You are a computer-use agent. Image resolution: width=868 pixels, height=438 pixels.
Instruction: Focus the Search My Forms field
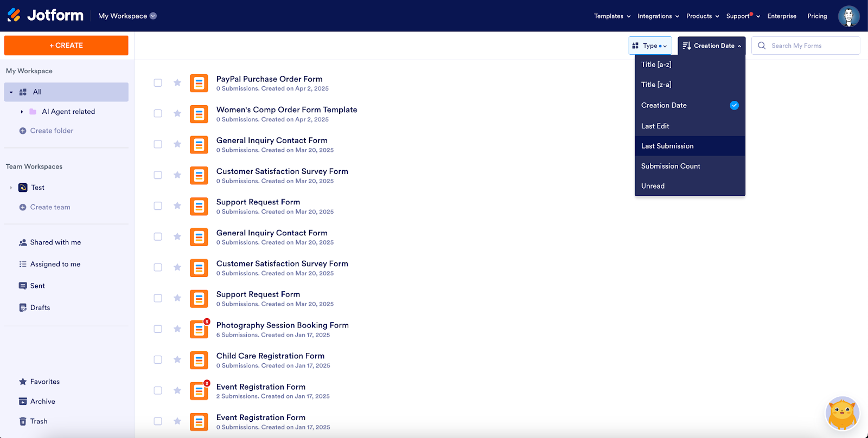[x=806, y=46]
